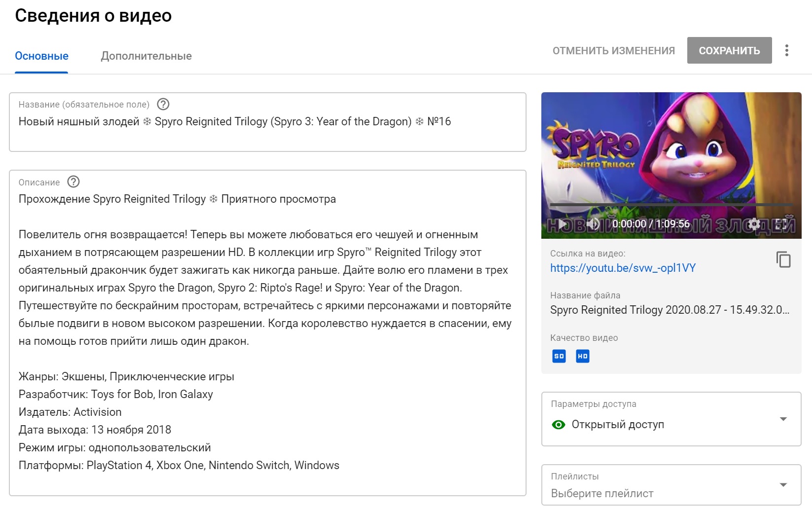The height and width of the screenshot is (513, 812).
Task: Click the Жанры: Экшены line
Action: click(x=126, y=376)
